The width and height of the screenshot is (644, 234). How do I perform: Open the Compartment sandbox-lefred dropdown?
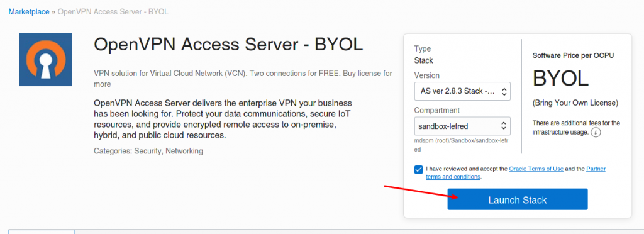point(462,126)
